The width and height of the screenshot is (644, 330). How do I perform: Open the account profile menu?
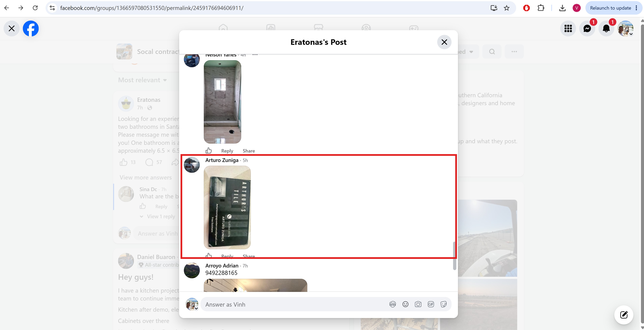click(x=625, y=28)
